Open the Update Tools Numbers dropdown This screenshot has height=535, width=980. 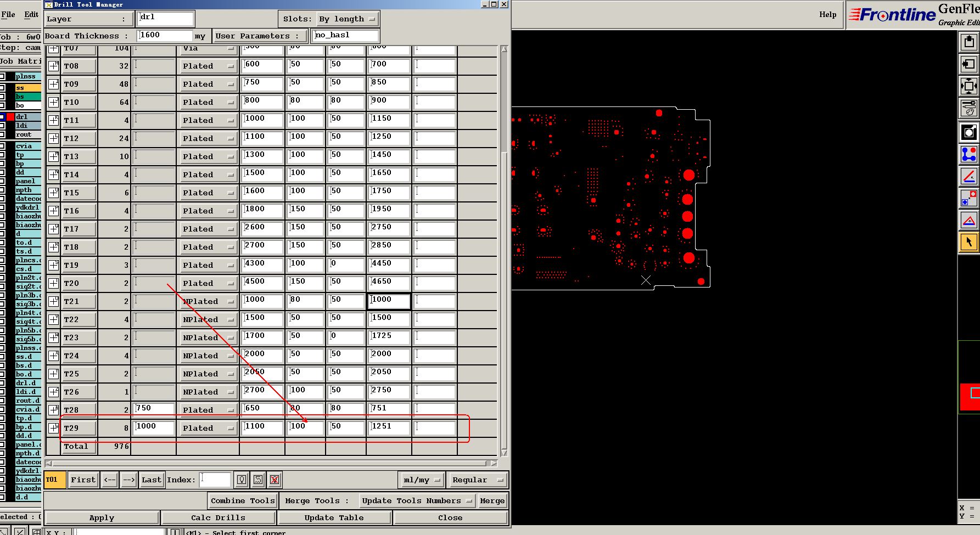417,500
